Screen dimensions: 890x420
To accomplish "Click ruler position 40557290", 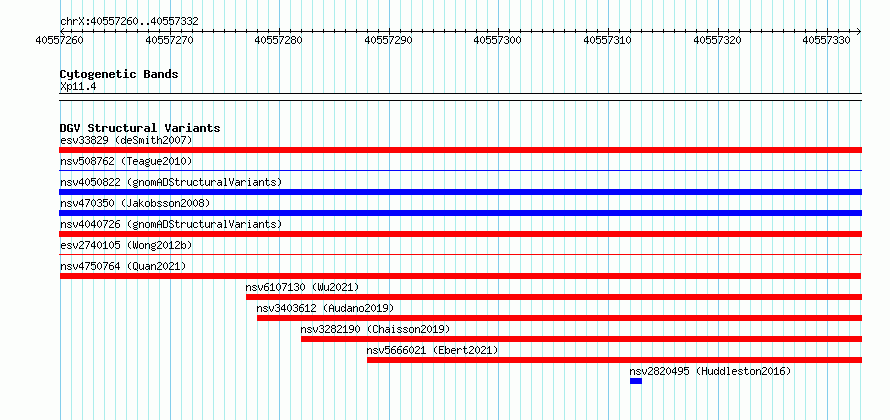I will 389,40.
